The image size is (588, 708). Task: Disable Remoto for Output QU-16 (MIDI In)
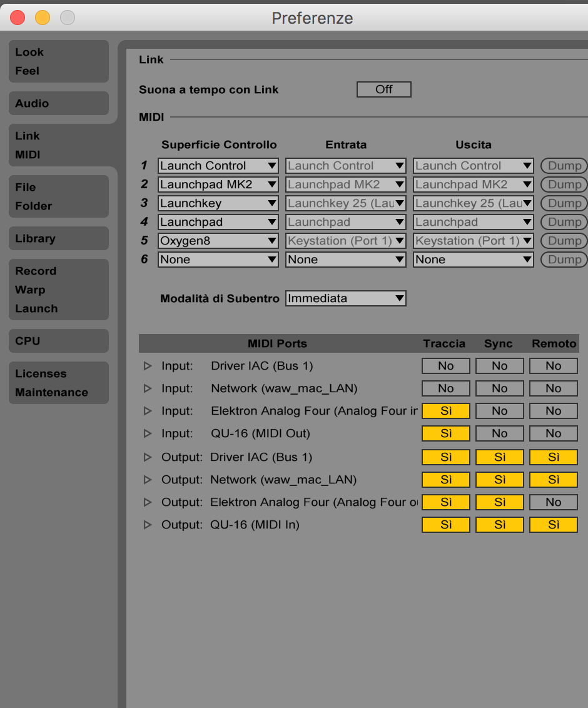coord(553,525)
